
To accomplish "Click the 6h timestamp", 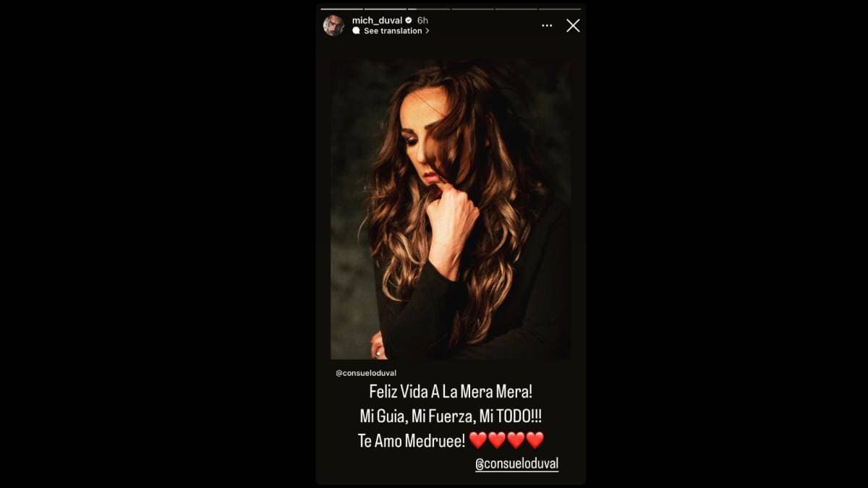I will coord(422,20).
